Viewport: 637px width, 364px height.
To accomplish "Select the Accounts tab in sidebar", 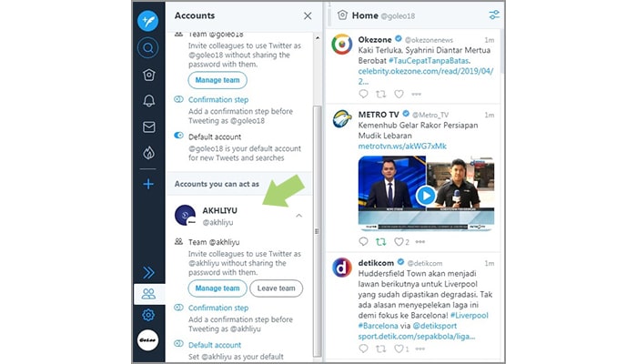I will [148, 293].
